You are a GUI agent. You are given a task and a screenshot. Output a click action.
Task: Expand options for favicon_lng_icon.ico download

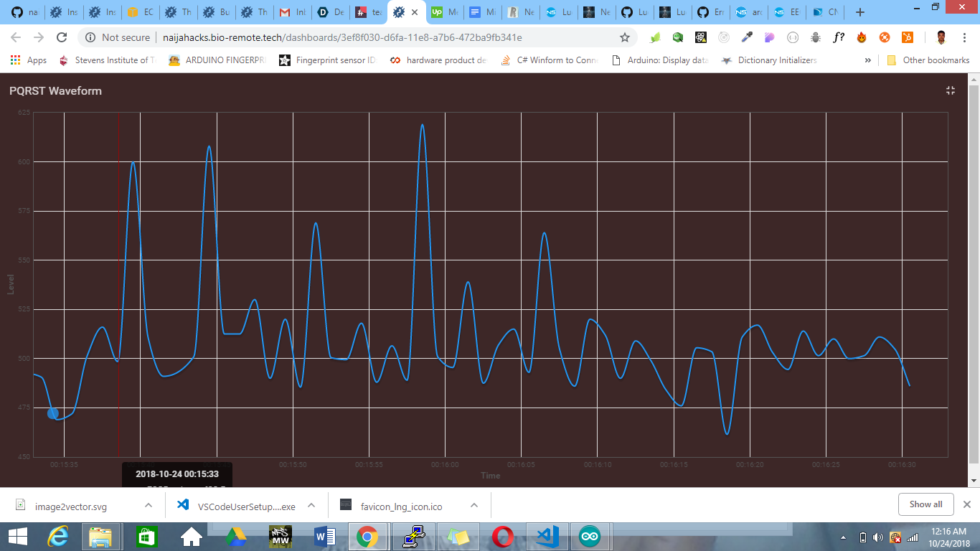[474, 505]
